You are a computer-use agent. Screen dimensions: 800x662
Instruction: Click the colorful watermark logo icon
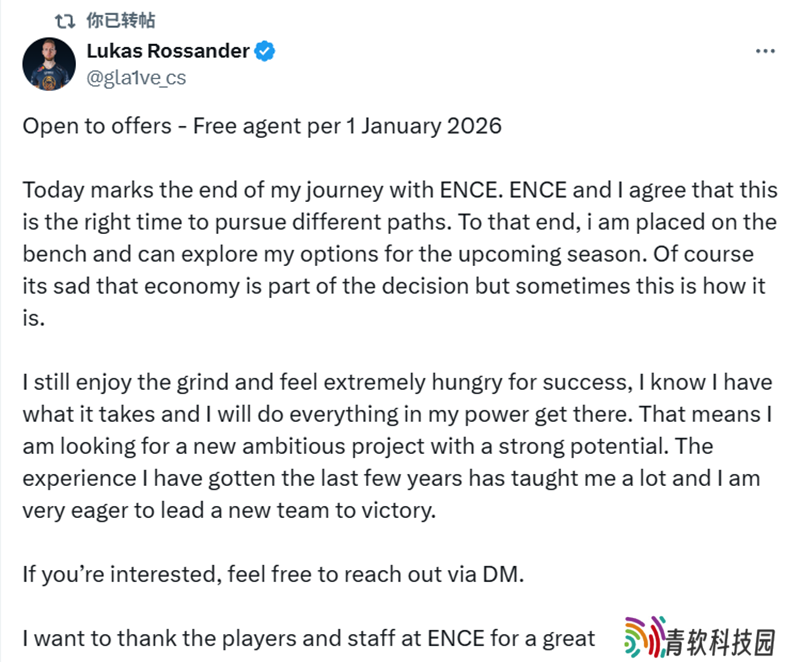pyautogui.click(x=645, y=636)
